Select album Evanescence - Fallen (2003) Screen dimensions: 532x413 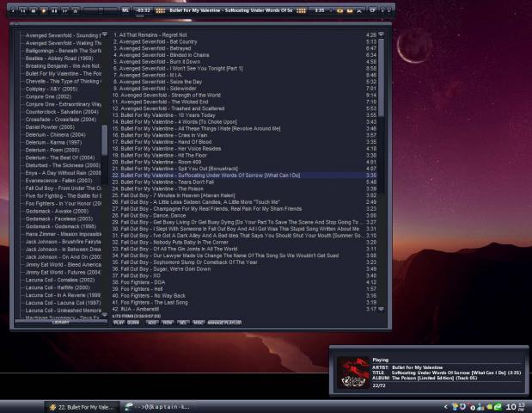point(58,181)
